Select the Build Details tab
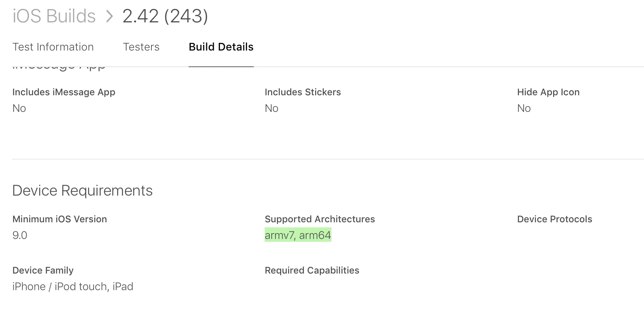The width and height of the screenshot is (644, 332). 221,47
